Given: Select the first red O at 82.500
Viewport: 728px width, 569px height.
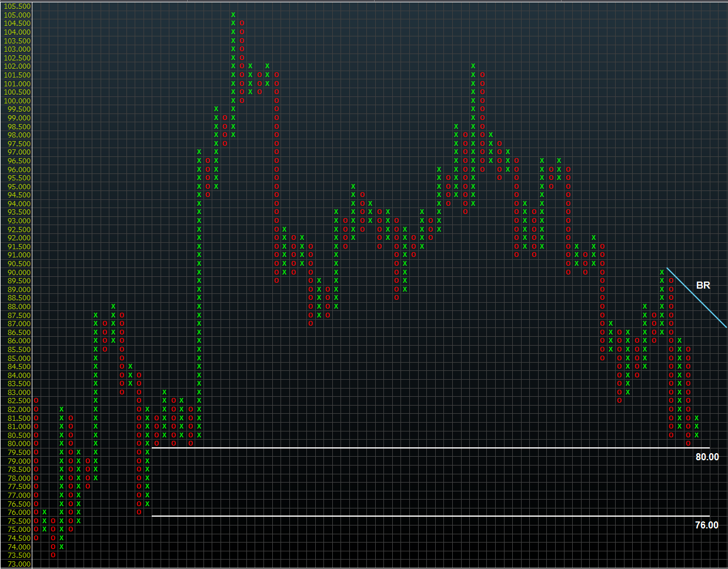Looking at the screenshot, I should [36, 401].
